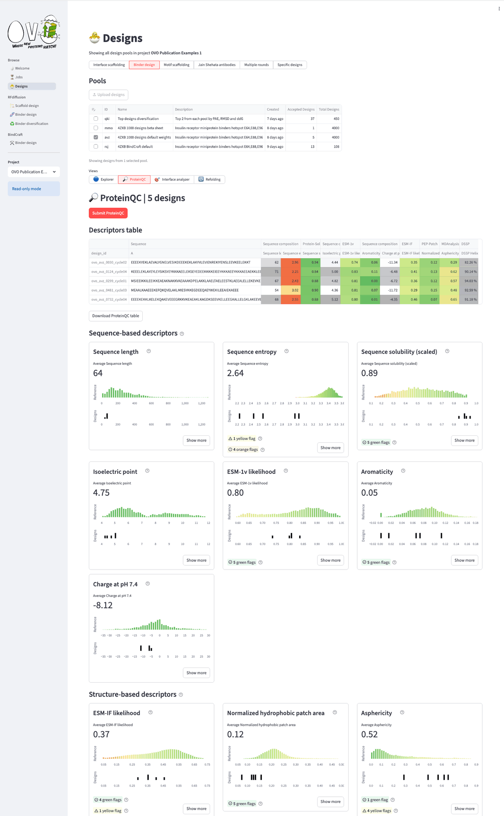The height and width of the screenshot is (816, 504).
Task: Uncheck the avz pool checkbox
Action: pos(96,137)
